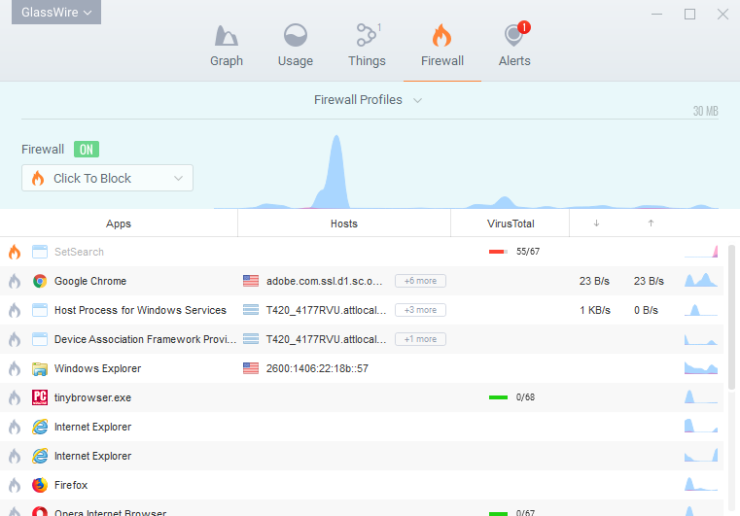Image resolution: width=740 pixels, height=516 pixels.
Task: Click the first Internet Explorer app icon
Action: click(x=40, y=427)
